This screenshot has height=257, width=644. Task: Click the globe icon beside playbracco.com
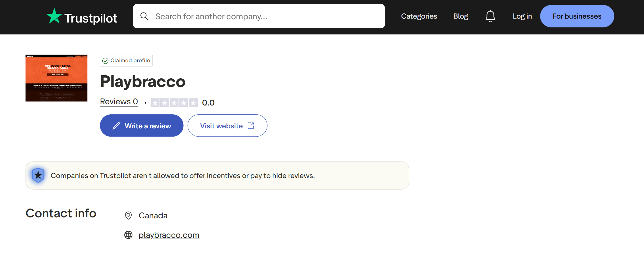pyautogui.click(x=128, y=235)
